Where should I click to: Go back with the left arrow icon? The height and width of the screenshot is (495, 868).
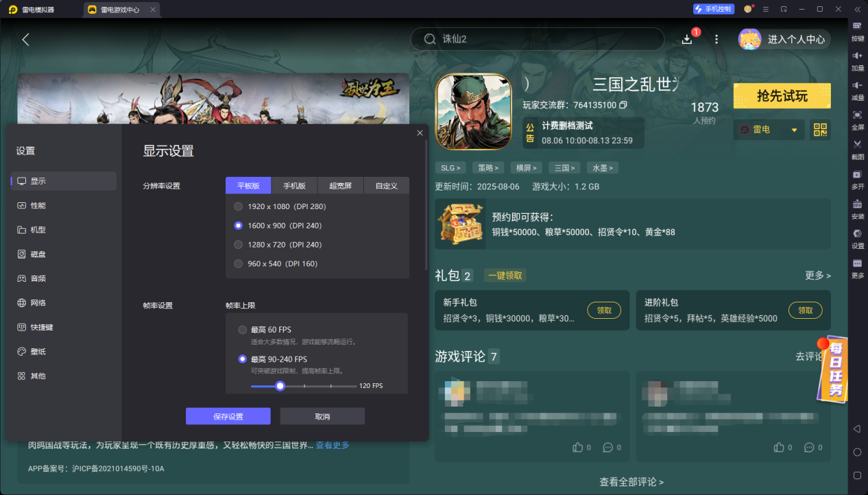[25, 40]
